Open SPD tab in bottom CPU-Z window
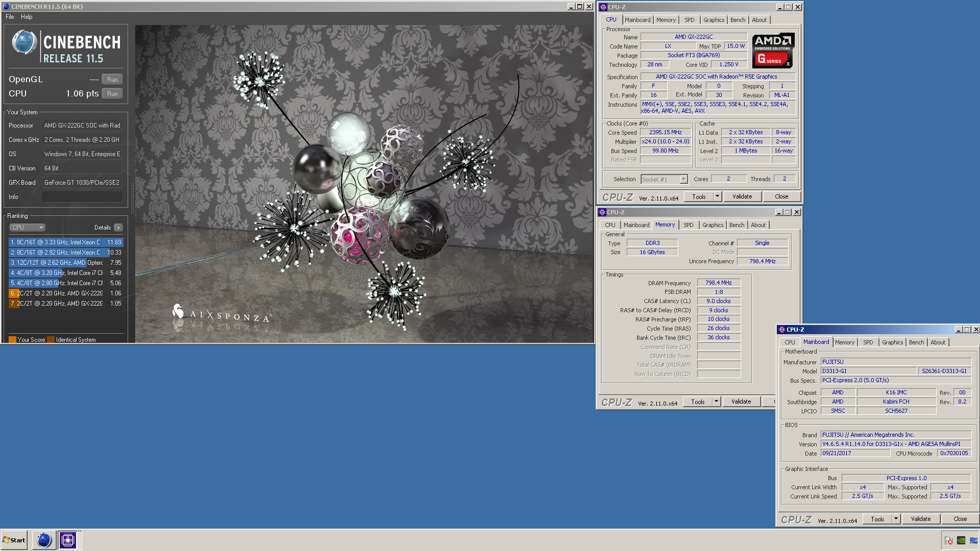Viewport: 980px width, 551px height. coord(868,342)
